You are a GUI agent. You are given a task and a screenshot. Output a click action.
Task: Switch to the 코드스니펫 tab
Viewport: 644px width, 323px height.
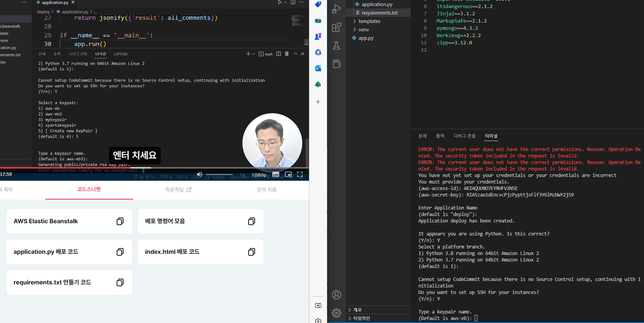[89, 189]
